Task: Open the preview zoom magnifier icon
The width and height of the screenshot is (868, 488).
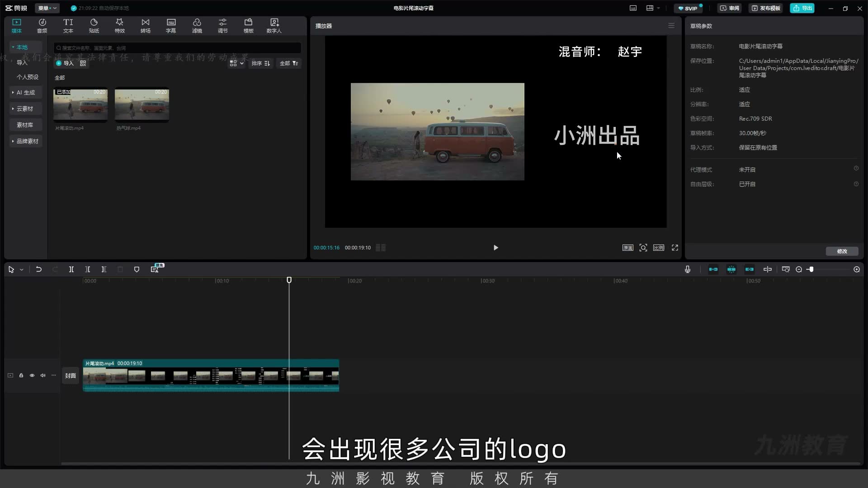Action: click(643, 248)
